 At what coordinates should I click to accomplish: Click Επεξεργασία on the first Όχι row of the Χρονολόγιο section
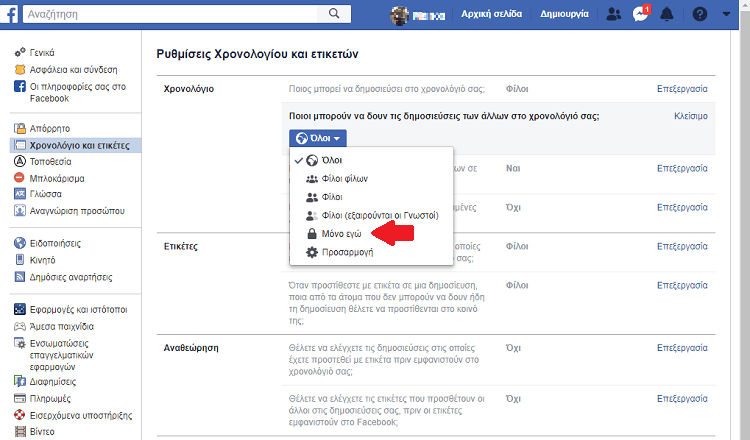click(682, 208)
